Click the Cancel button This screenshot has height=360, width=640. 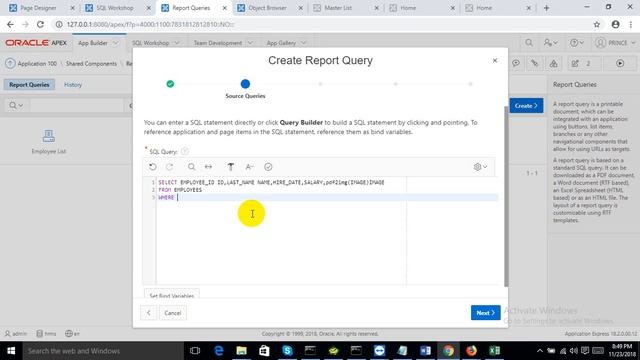pyautogui.click(x=173, y=313)
